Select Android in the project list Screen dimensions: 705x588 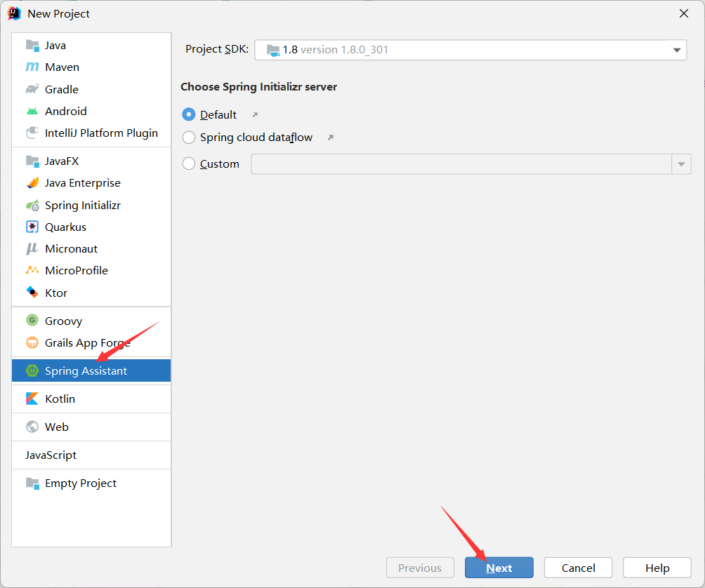tap(91, 111)
